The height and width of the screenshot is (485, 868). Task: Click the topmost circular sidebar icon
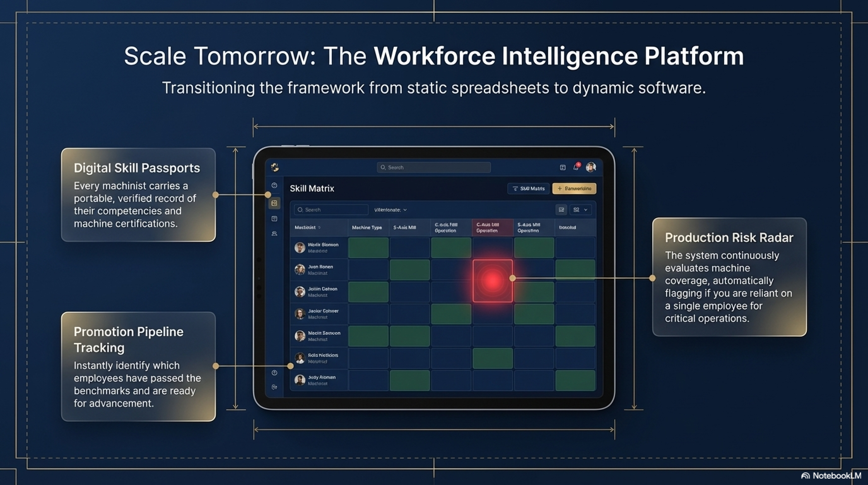coord(274,185)
